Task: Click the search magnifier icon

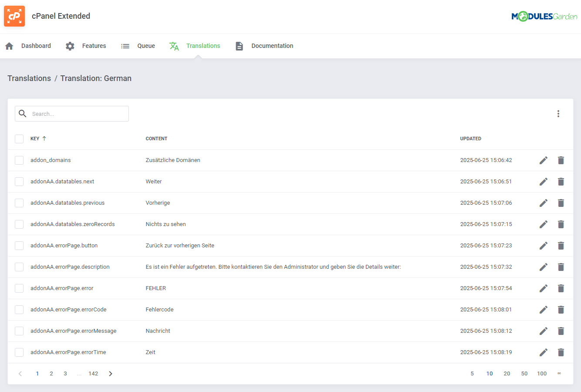Action: point(22,113)
